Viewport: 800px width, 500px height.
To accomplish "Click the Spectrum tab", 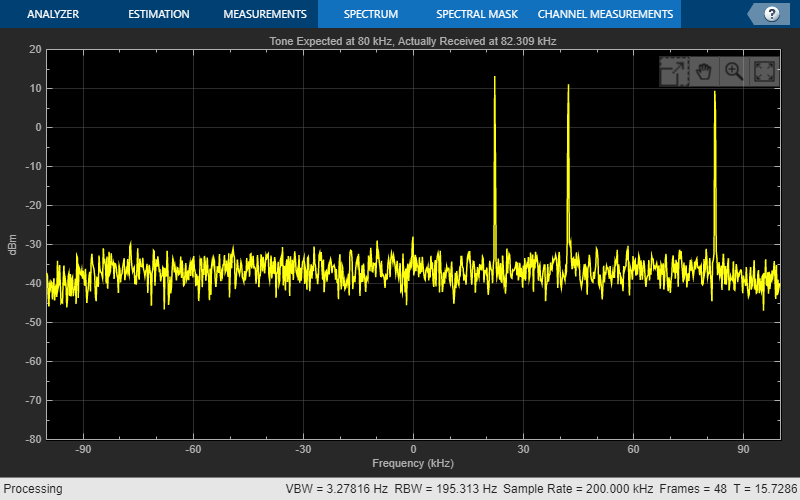I will click(370, 14).
